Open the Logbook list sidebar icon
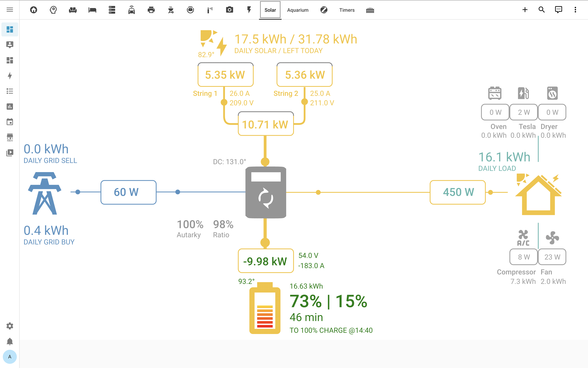The width and height of the screenshot is (588, 368). [x=10, y=91]
